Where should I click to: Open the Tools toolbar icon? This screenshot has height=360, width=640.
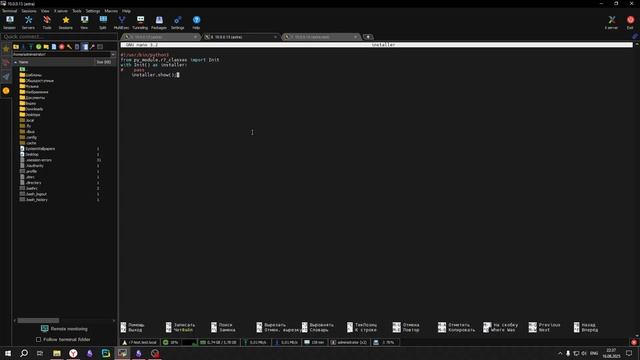click(x=47, y=22)
